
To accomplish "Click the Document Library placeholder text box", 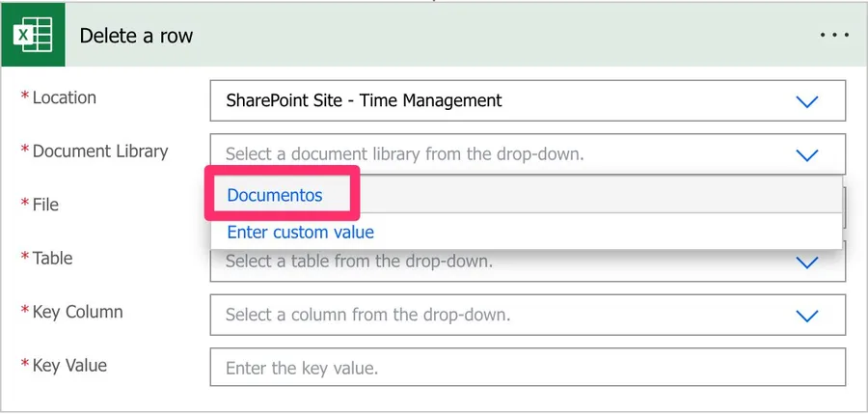I will pyautogui.click(x=405, y=154).
